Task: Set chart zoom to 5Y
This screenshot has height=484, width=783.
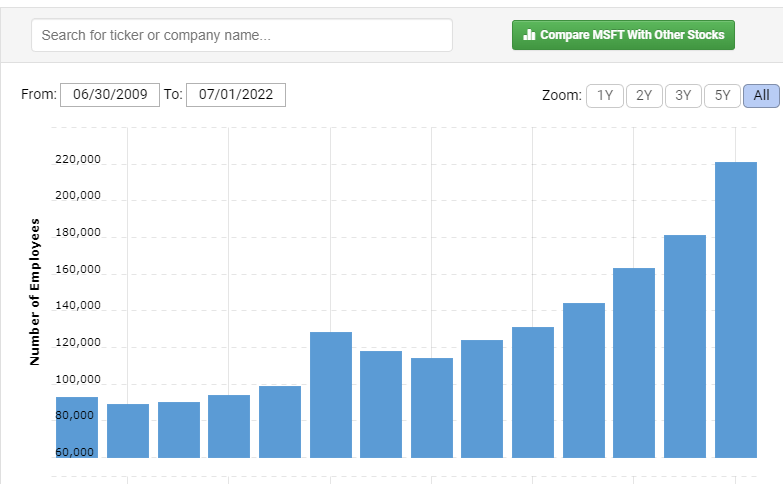Action: [722, 95]
